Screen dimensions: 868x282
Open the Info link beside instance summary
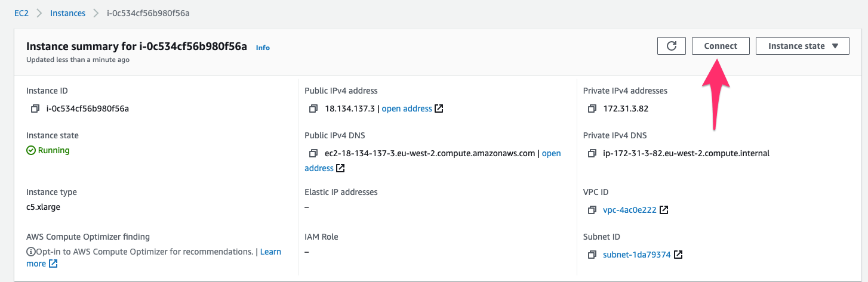[263, 48]
